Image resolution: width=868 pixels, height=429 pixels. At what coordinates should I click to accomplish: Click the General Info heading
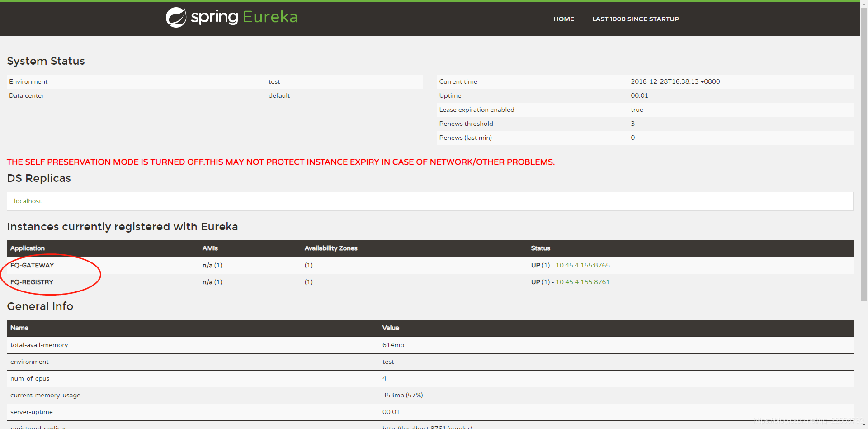pos(40,306)
